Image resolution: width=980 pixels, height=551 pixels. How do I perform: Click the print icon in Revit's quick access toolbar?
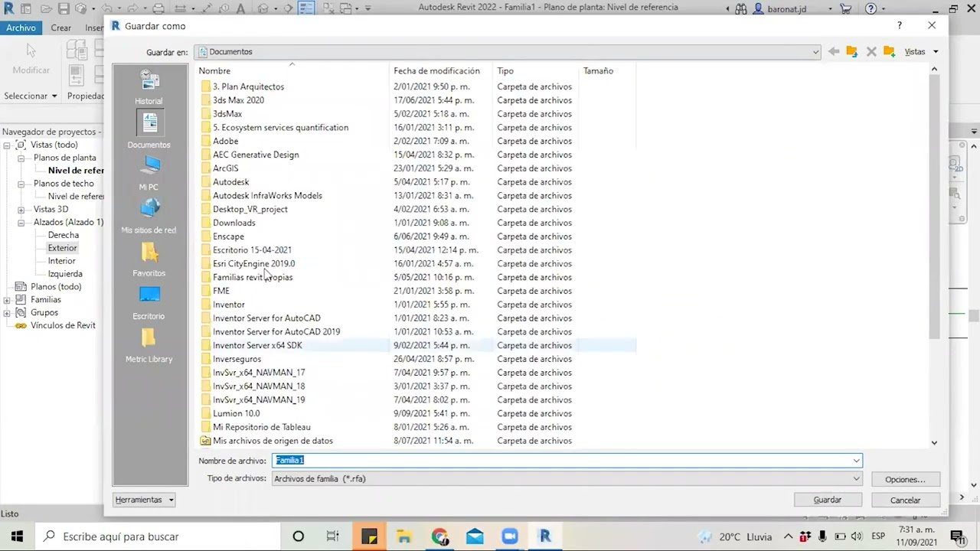coord(158,8)
